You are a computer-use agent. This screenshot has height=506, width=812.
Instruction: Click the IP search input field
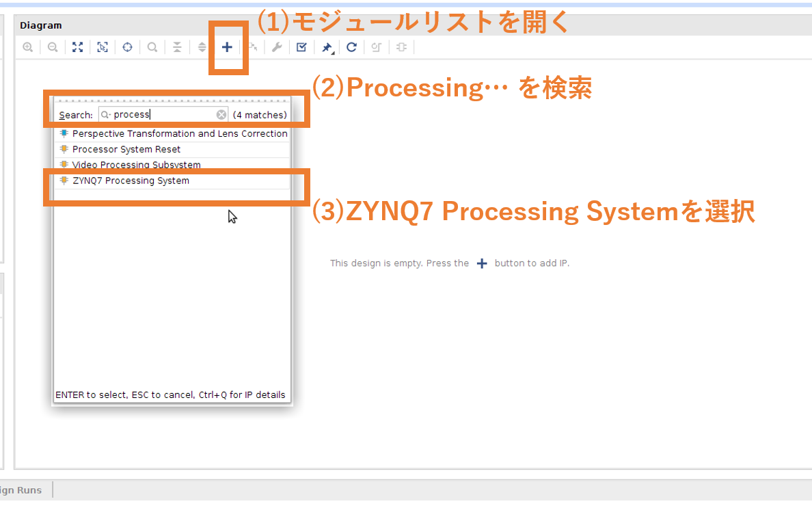point(164,115)
